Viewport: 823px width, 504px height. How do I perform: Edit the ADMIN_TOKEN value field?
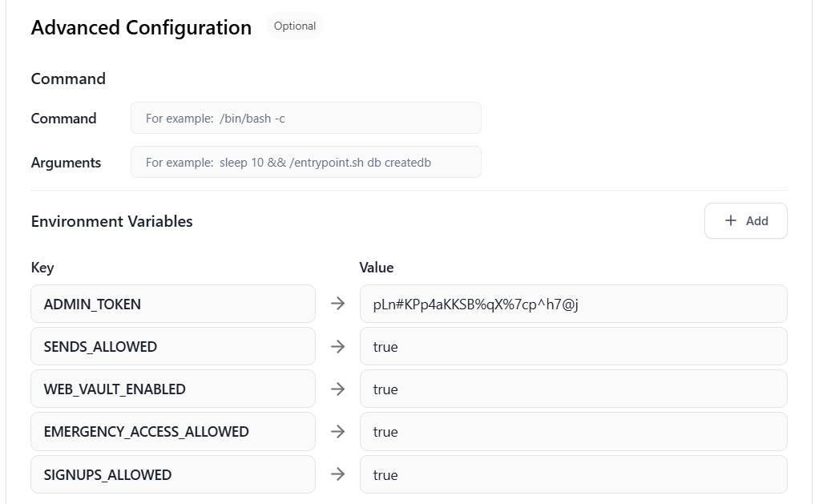click(574, 304)
